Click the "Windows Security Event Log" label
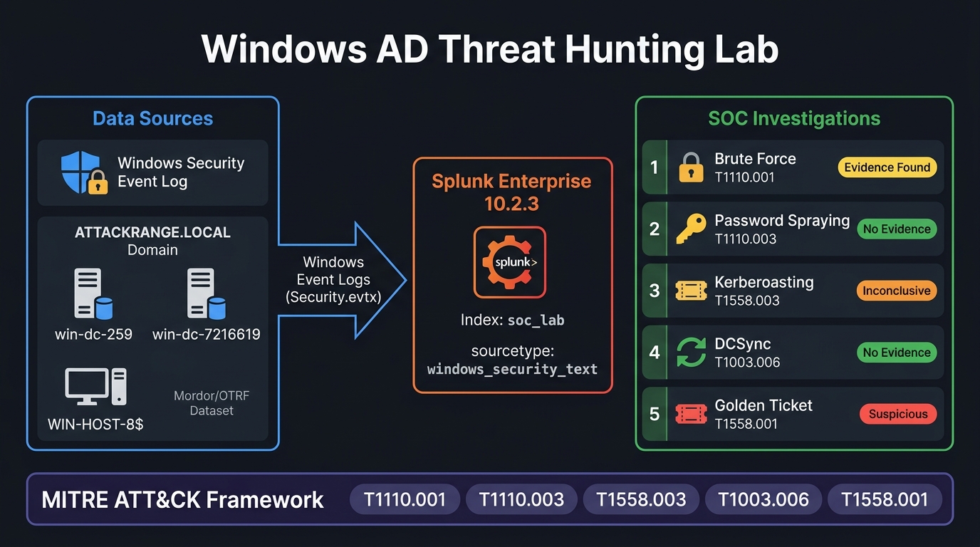 coord(181,172)
